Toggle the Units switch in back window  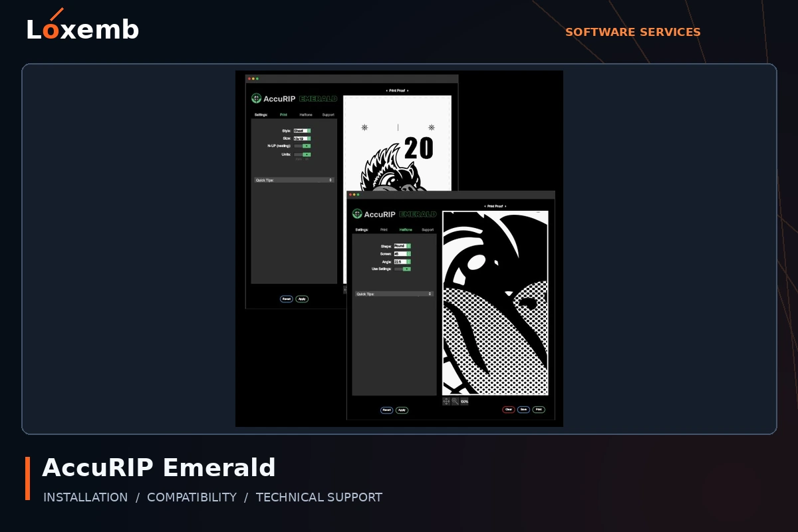[x=303, y=154]
